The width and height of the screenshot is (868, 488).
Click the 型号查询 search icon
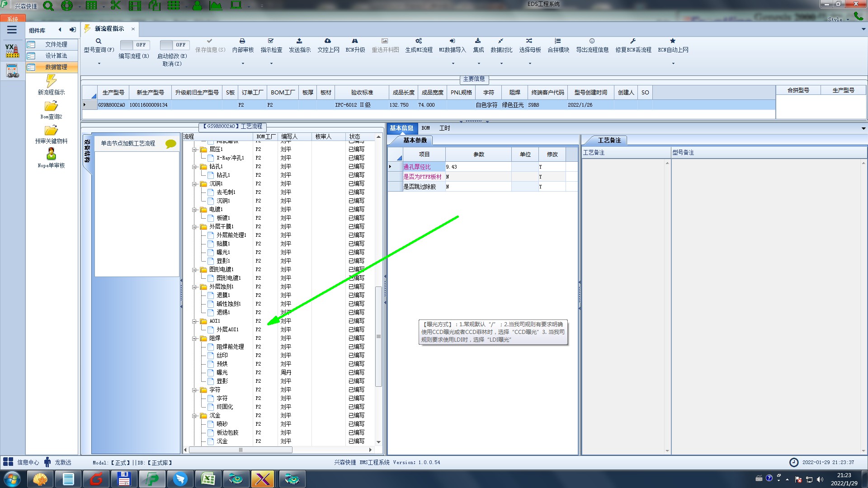click(x=99, y=41)
